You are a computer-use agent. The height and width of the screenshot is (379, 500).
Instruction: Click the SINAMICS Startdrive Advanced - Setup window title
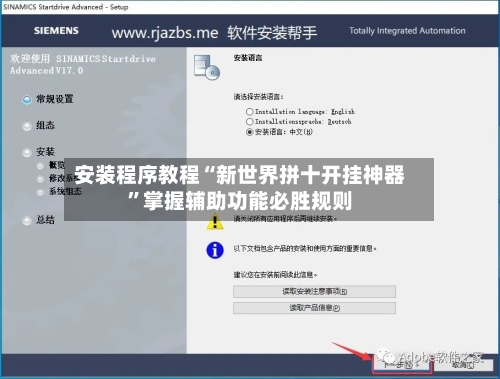tap(66, 7)
